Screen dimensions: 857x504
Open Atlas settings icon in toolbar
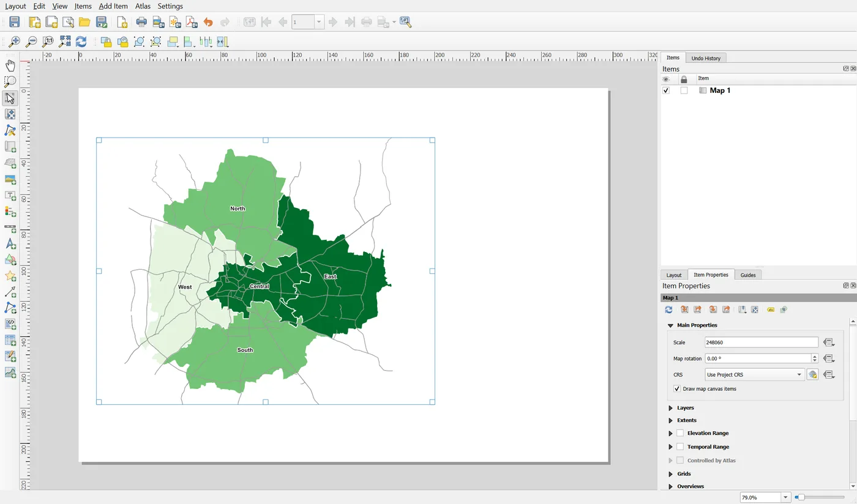[x=405, y=22]
